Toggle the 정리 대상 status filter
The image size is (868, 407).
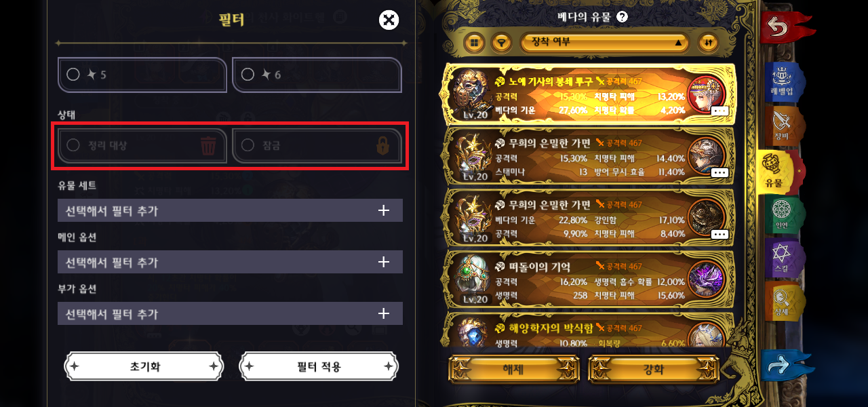point(142,145)
